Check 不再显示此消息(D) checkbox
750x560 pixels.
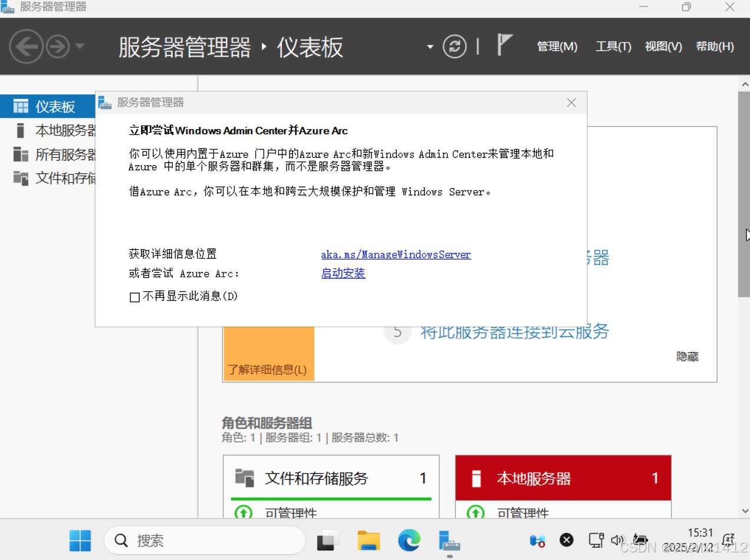coord(134,297)
